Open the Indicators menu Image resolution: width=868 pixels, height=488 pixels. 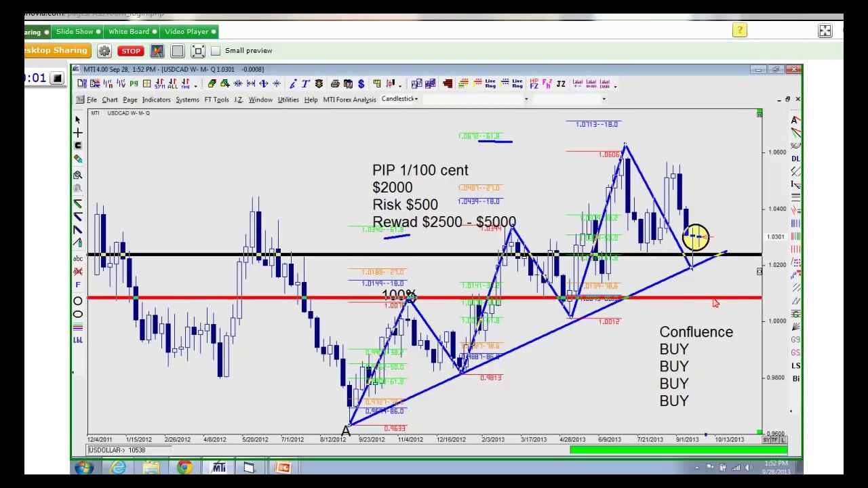coord(156,100)
